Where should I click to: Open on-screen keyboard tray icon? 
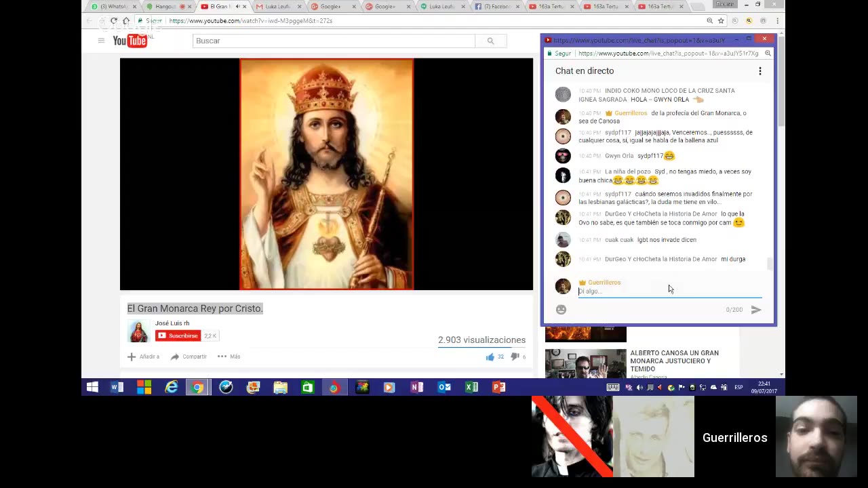pos(612,387)
